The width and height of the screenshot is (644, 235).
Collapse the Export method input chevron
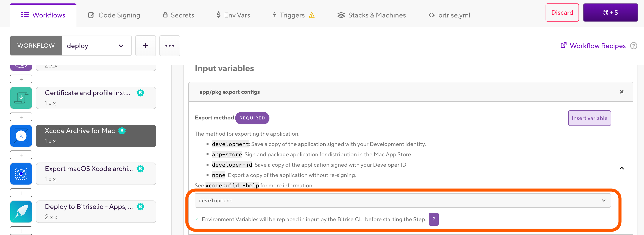point(622,168)
